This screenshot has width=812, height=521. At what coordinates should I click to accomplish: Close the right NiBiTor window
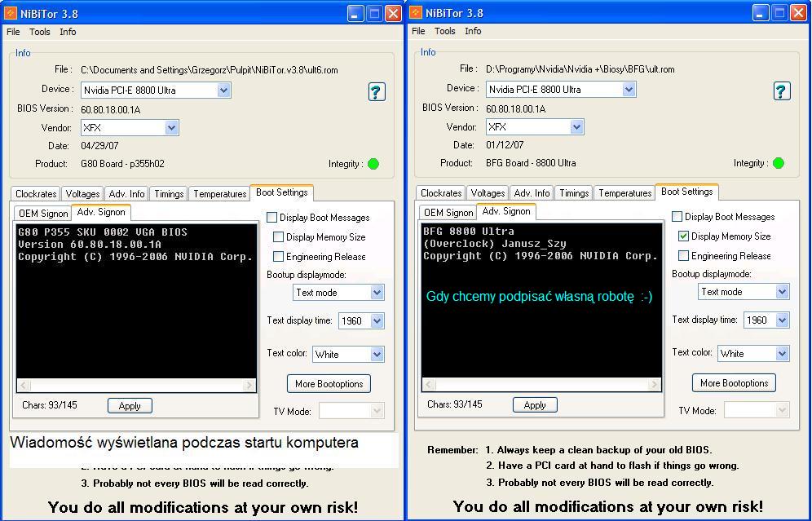(x=798, y=13)
